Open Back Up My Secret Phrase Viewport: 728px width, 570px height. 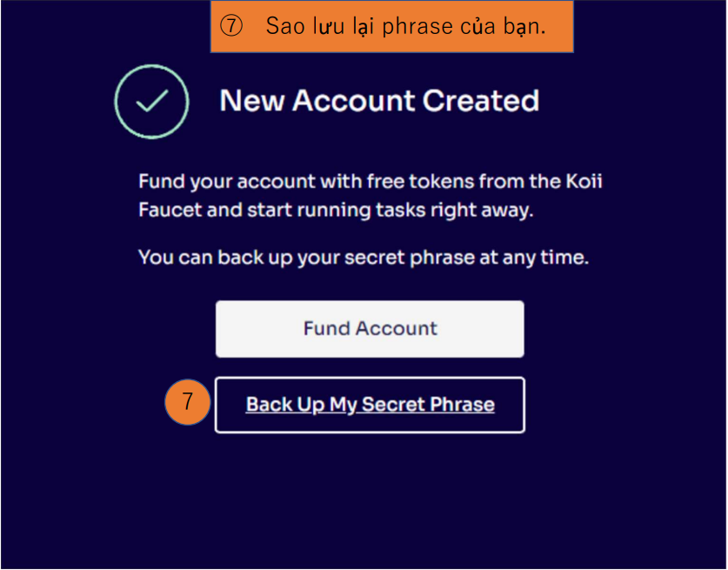click(370, 405)
